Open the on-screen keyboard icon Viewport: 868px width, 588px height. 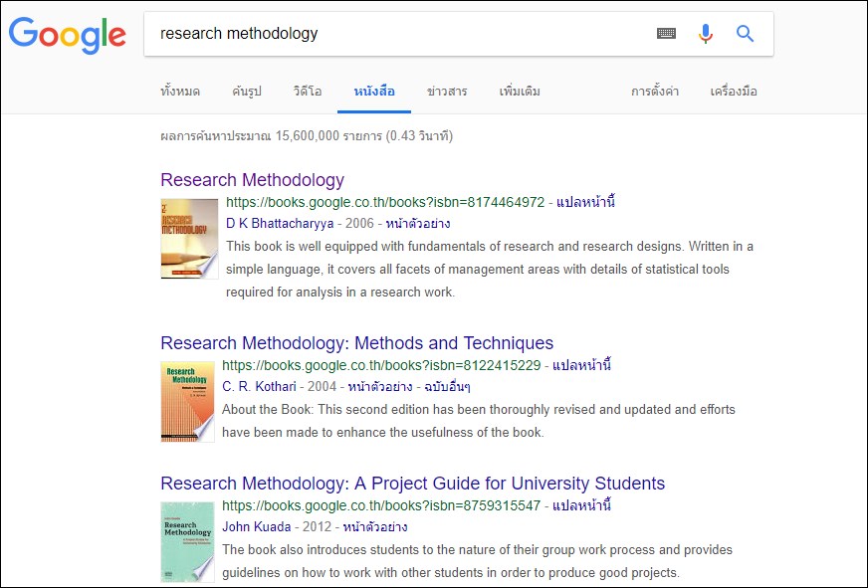pyautogui.click(x=666, y=34)
